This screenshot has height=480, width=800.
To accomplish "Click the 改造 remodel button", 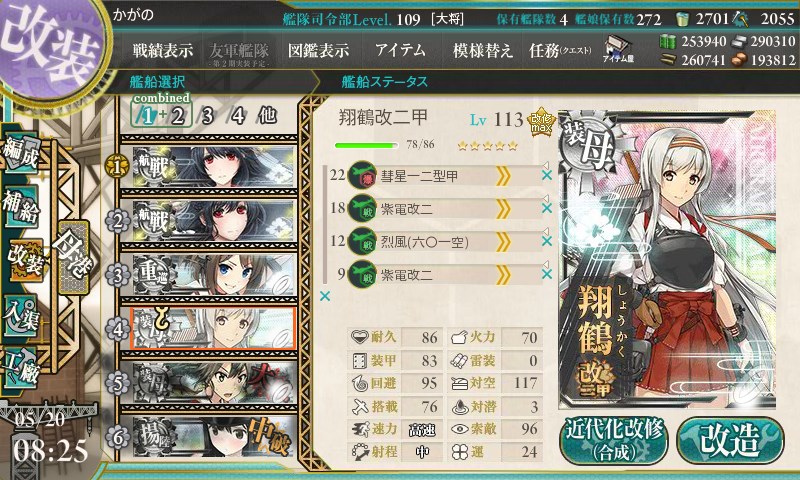I will click(730, 440).
